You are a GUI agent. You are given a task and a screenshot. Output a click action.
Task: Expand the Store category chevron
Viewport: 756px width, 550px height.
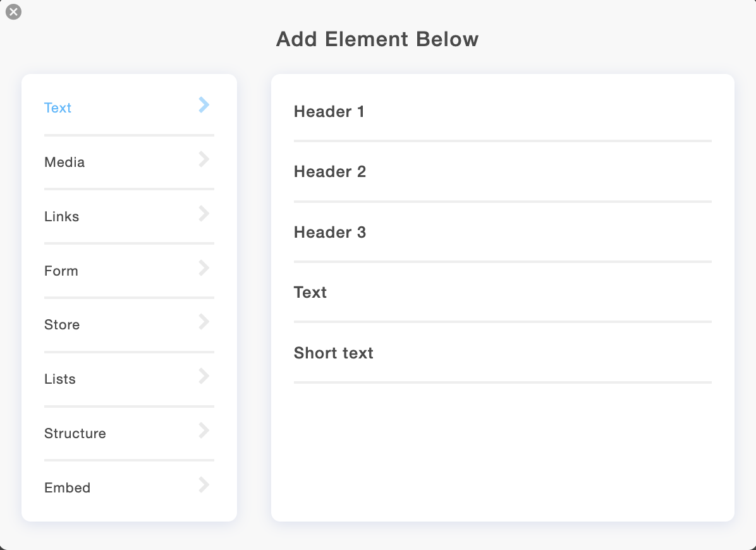point(203,322)
